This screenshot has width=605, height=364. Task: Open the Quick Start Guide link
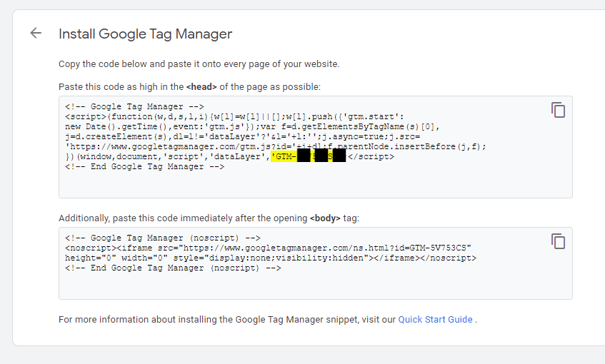coord(435,320)
